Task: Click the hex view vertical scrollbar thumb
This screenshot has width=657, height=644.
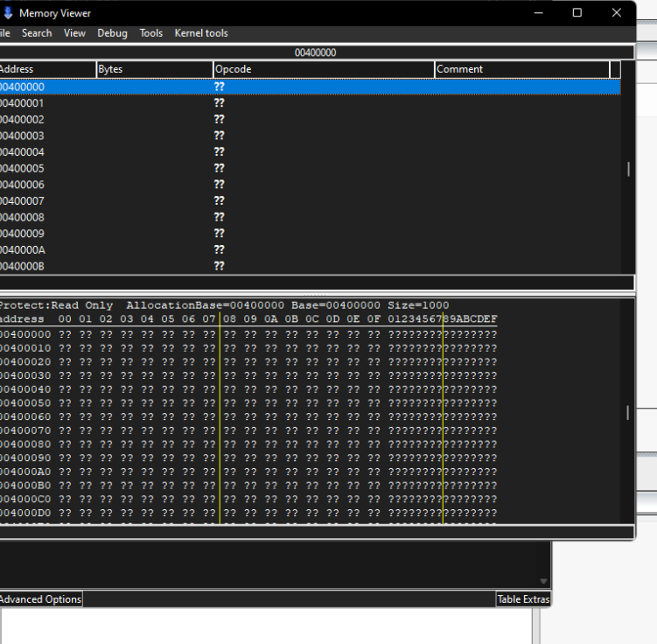Action: 628,411
